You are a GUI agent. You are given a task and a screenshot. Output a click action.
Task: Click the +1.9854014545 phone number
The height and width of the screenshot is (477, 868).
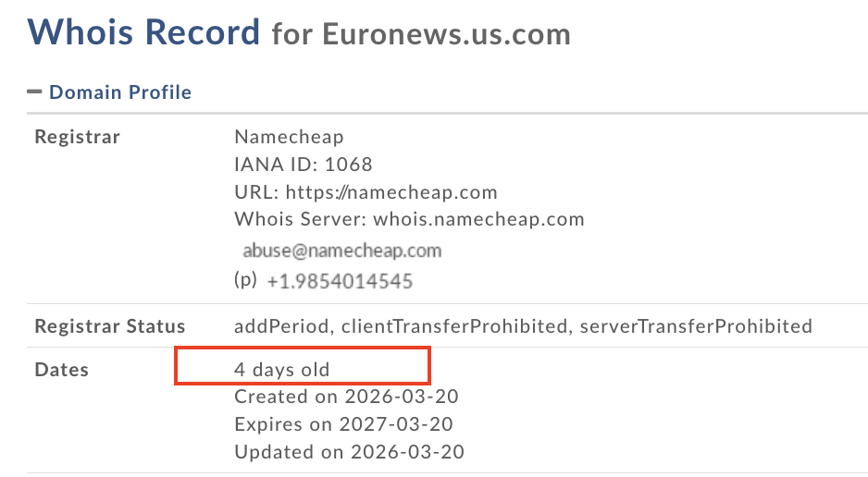click(339, 281)
